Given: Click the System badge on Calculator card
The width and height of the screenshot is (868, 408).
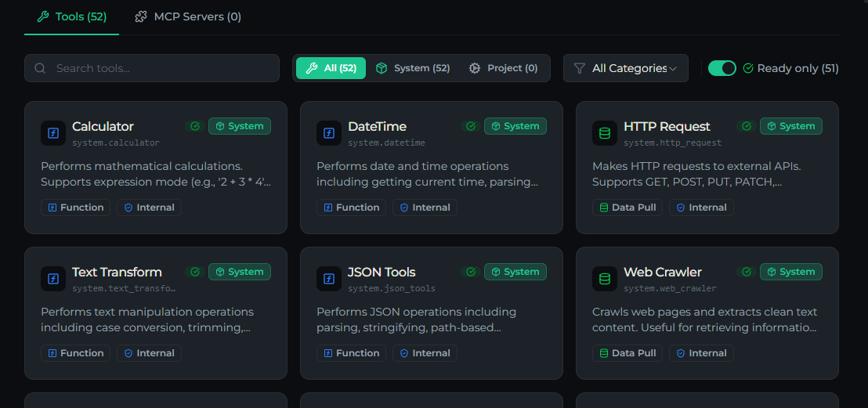Looking at the screenshot, I should (x=240, y=126).
